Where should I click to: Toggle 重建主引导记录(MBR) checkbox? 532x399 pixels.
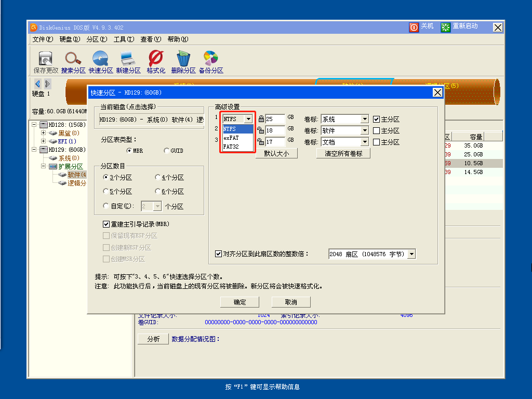click(106, 224)
